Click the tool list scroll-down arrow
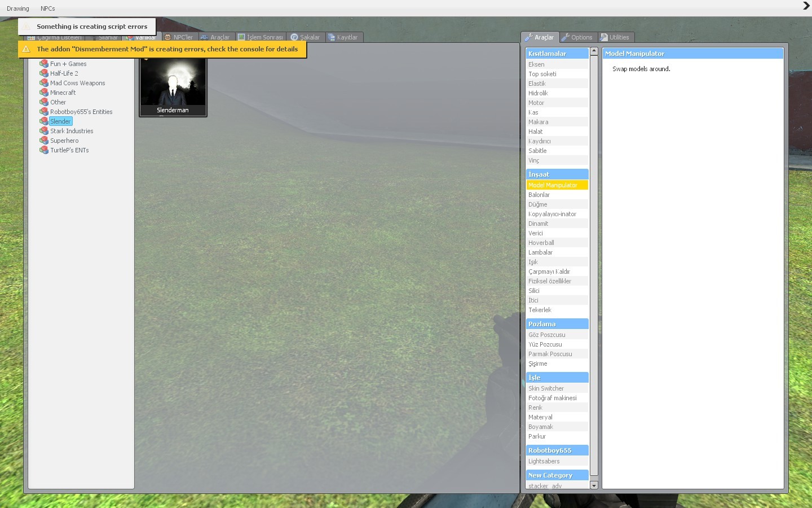This screenshot has height=508, width=812. click(x=594, y=485)
